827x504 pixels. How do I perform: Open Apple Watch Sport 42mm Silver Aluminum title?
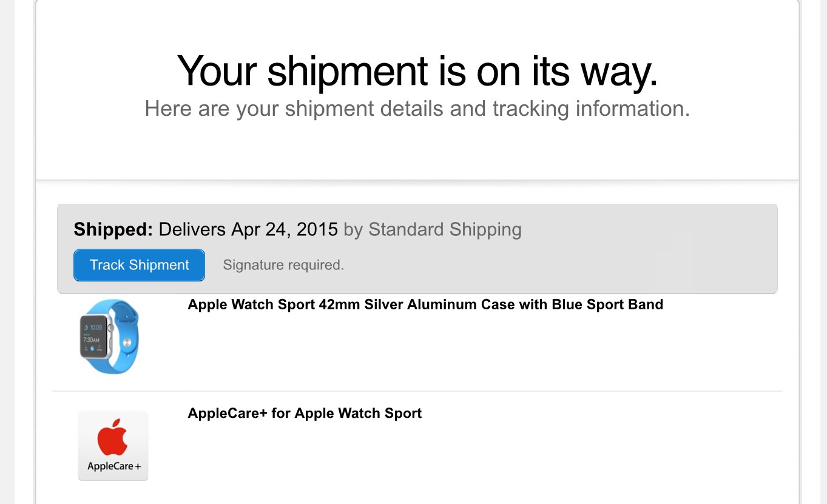point(425,304)
